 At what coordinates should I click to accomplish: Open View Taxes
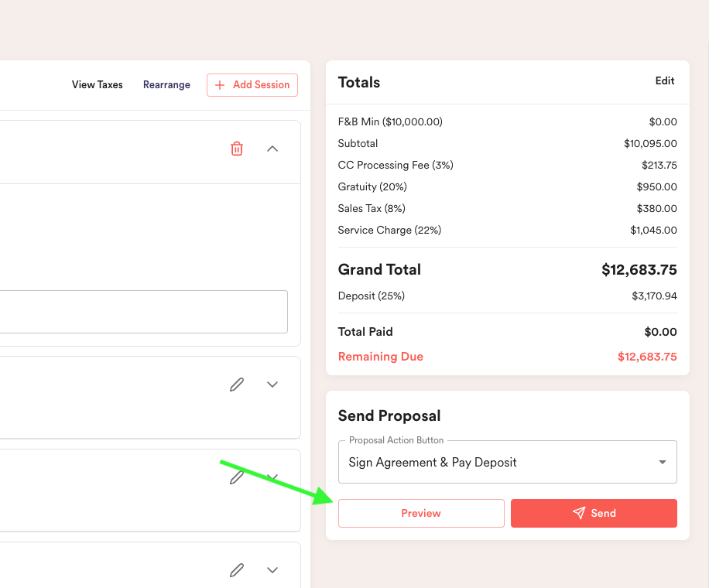pyautogui.click(x=98, y=85)
